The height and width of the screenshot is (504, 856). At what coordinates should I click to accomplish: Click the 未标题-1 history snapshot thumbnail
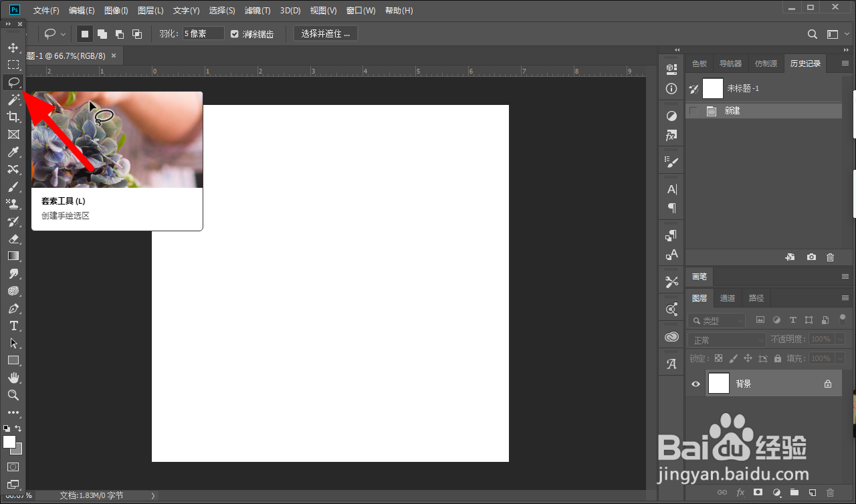713,88
